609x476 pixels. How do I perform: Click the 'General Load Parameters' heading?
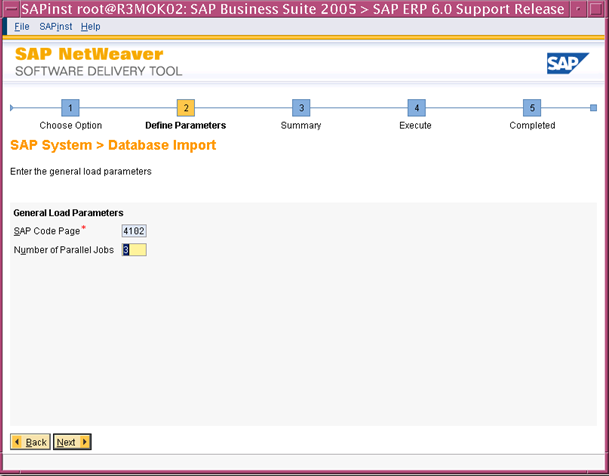point(68,213)
